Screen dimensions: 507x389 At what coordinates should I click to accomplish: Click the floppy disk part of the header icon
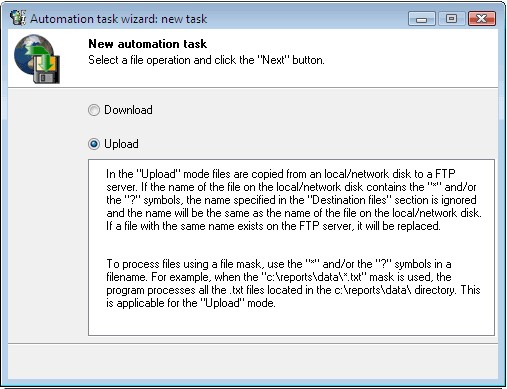[46, 71]
